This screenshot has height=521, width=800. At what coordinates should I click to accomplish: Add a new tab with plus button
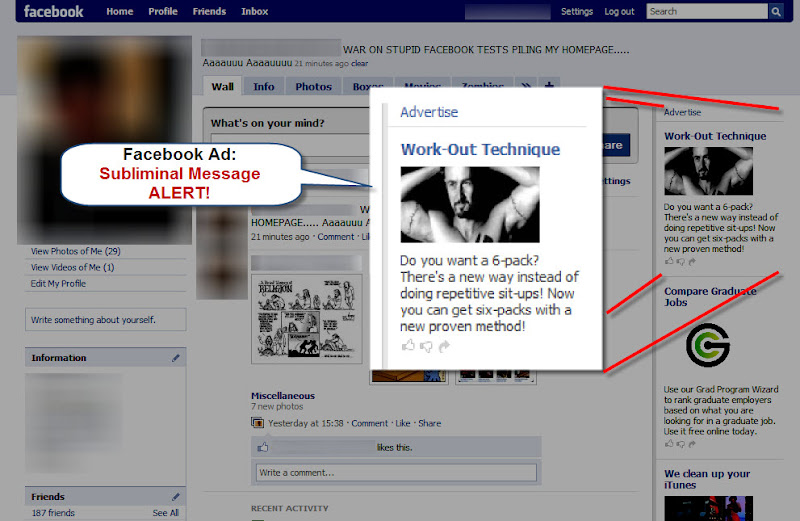[x=549, y=85]
